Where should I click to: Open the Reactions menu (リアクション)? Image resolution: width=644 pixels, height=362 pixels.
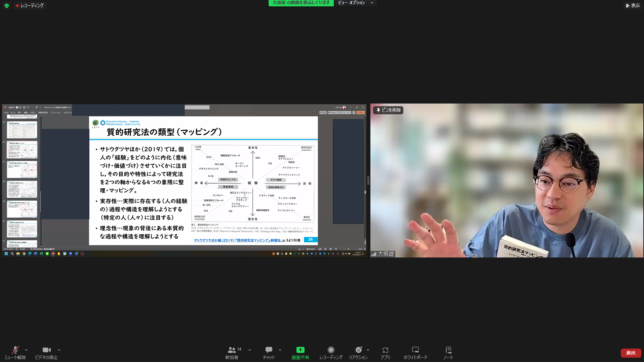(358, 353)
